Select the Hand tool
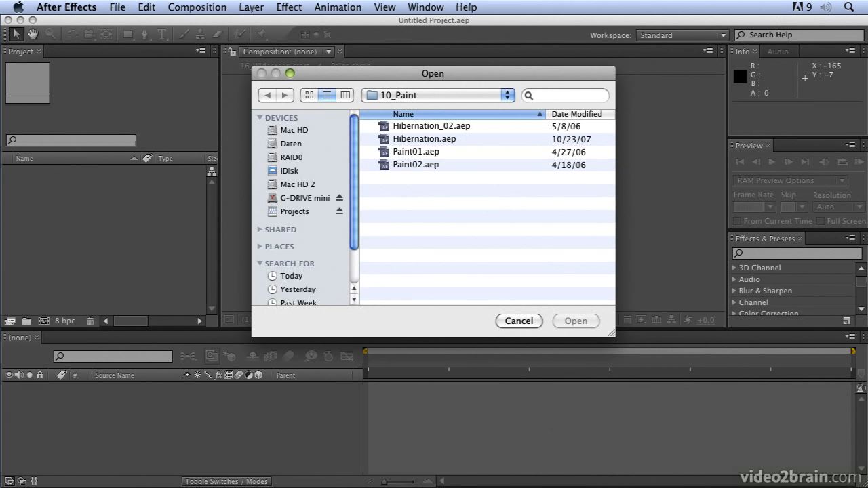 (x=33, y=34)
